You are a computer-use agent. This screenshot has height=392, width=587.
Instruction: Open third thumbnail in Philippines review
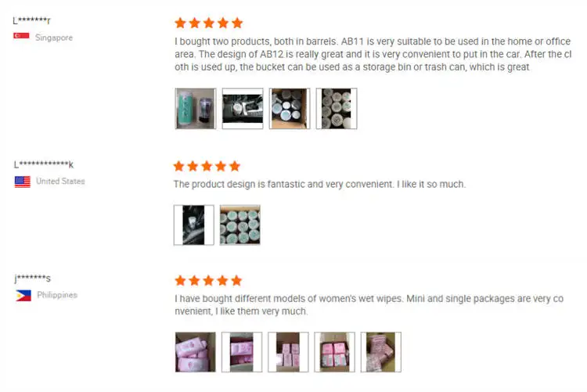(x=288, y=352)
